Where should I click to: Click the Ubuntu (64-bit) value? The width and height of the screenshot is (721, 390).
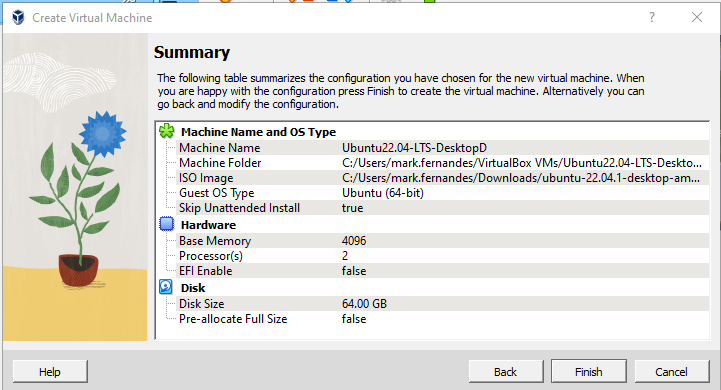pos(383,193)
